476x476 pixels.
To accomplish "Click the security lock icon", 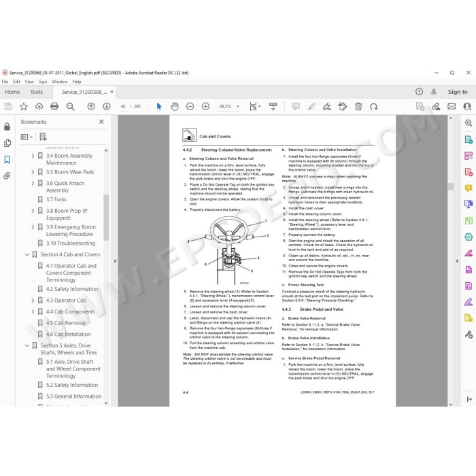I will point(7,126).
